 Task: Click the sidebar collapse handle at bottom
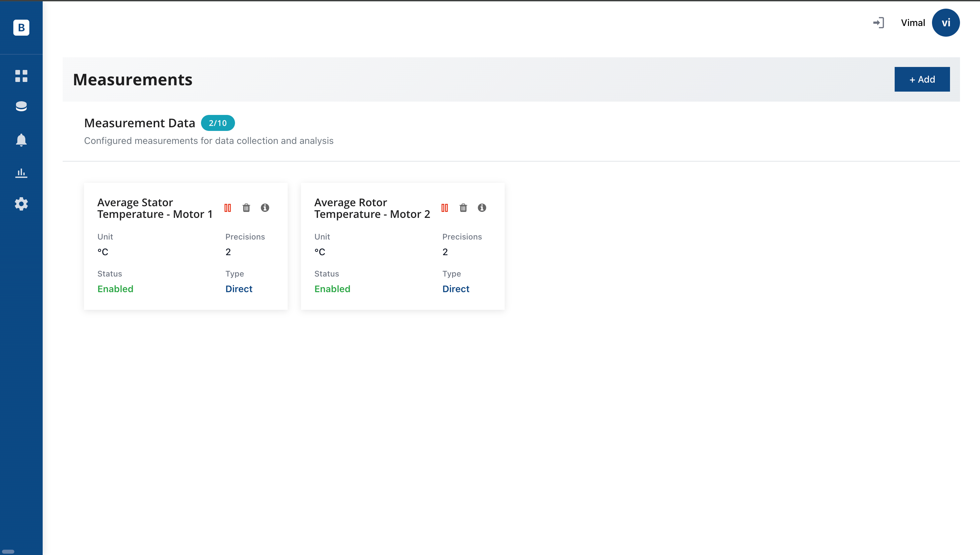tap(8, 551)
